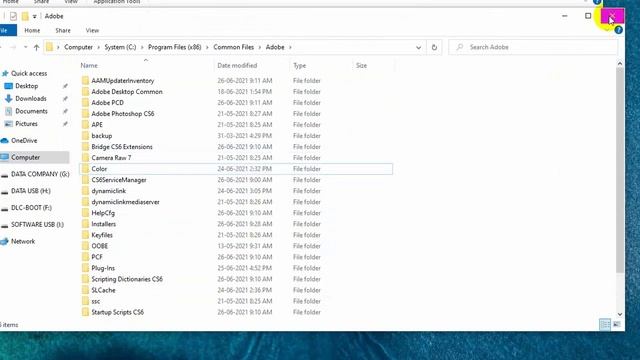
Task: Select OneDrive in the navigation pane
Action: (24, 141)
